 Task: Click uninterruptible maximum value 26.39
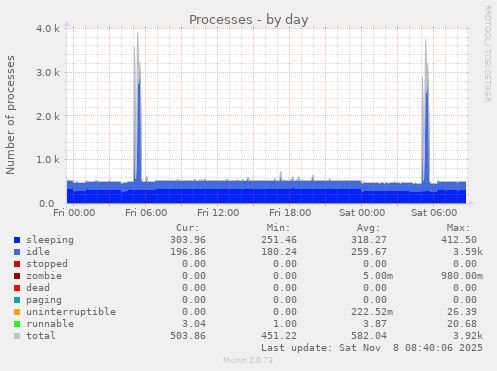[462, 312]
